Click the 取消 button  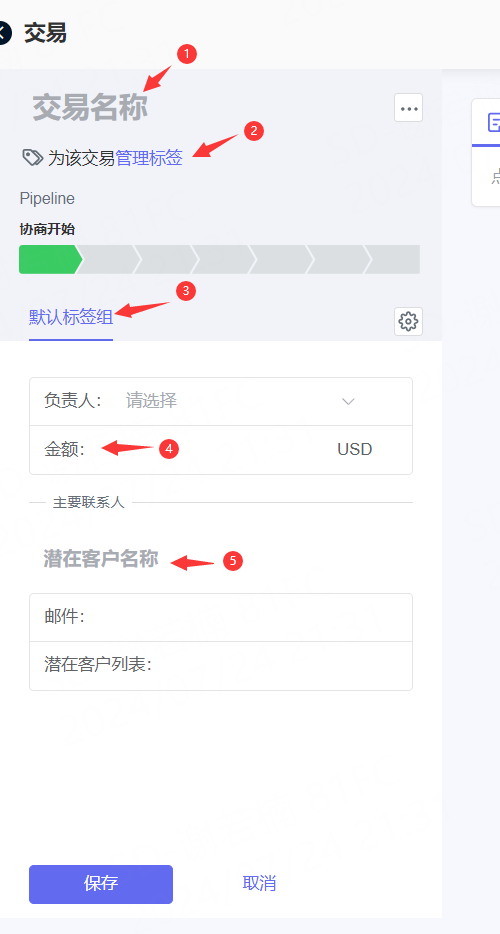pos(259,884)
